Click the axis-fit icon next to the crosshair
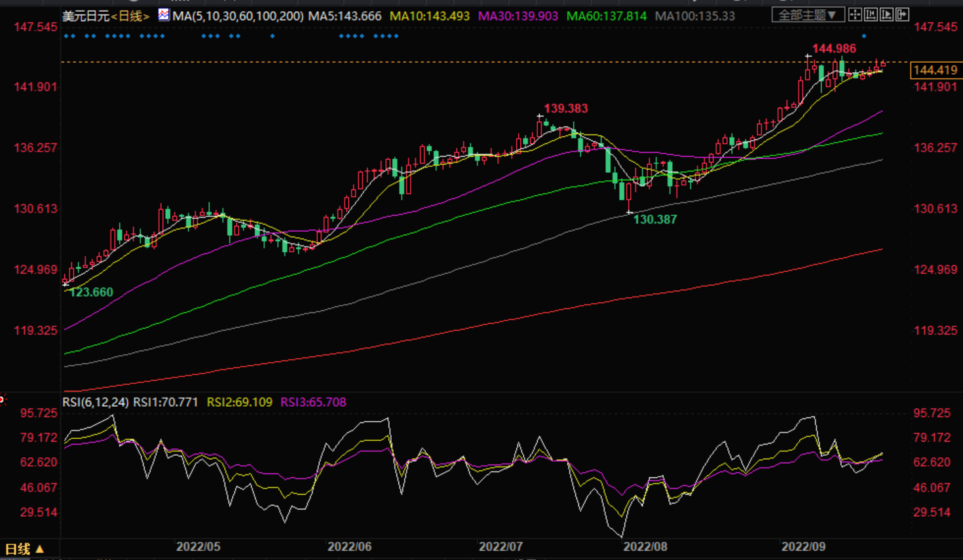The width and height of the screenshot is (963, 560). click(x=871, y=14)
